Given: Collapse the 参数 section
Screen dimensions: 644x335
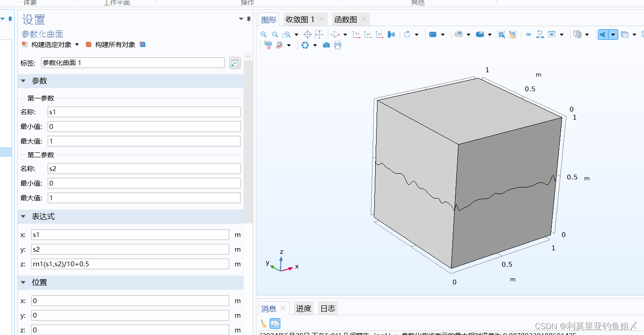Looking at the screenshot, I should tap(23, 81).
